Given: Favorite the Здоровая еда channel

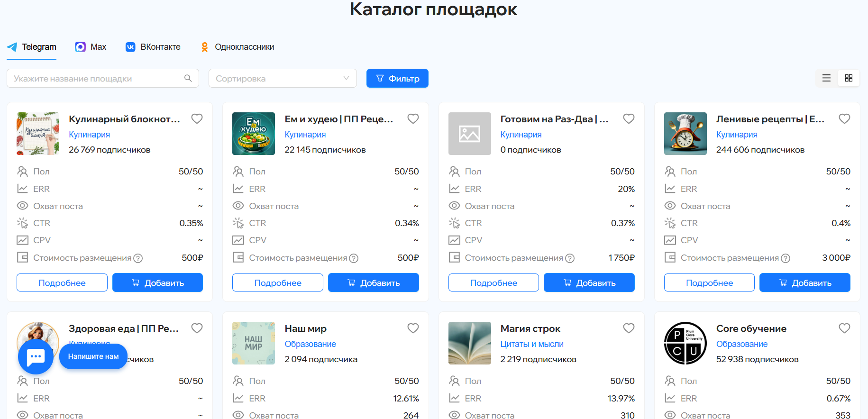Looking at the screenshot, I should click(x=197, y=328).
